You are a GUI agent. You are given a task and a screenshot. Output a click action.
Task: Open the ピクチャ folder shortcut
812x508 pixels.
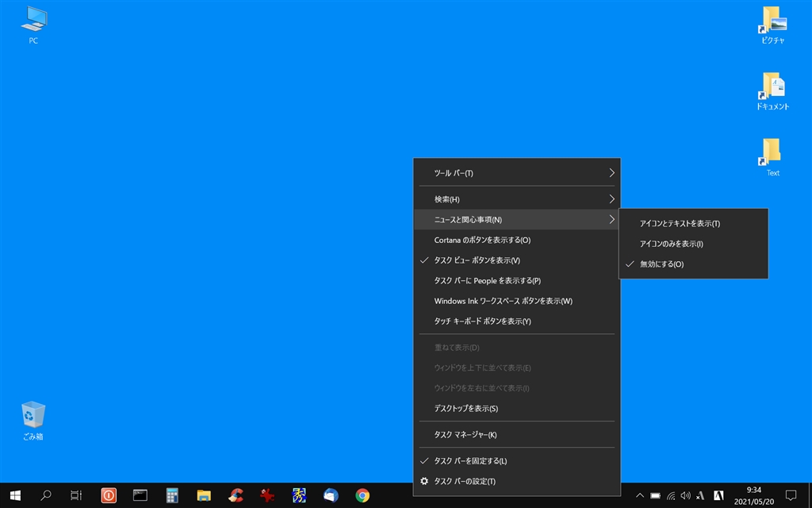tap(772, 25)
